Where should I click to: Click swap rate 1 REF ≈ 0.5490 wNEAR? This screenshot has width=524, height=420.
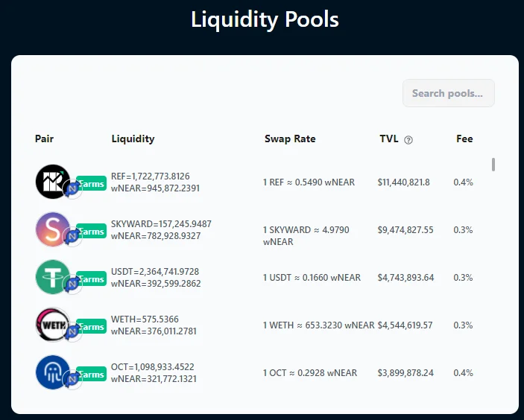[309, 182]
